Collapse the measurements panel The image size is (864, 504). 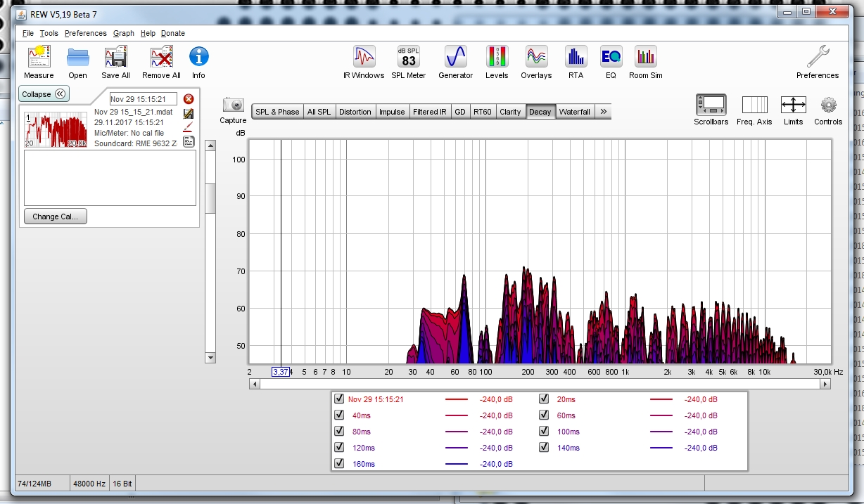click(44, 94)
